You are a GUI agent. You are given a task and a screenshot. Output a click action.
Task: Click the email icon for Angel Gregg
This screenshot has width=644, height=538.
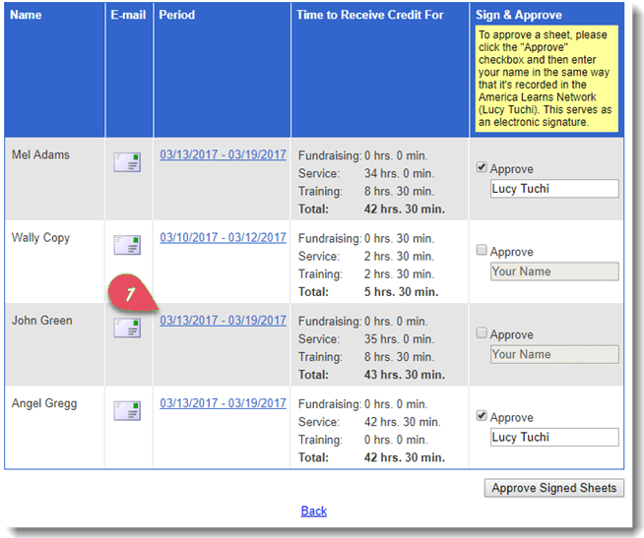click(x=127, y=411)
